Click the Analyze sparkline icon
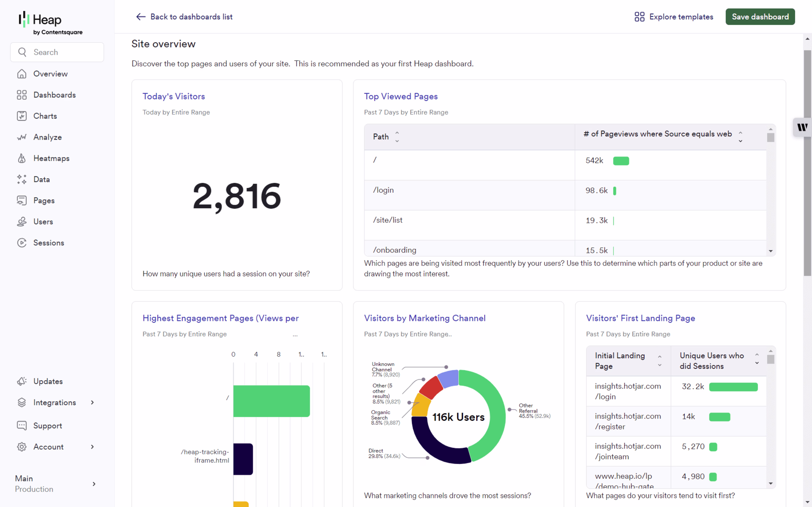Viewport: 812px width, 507px height. point(22,137)
